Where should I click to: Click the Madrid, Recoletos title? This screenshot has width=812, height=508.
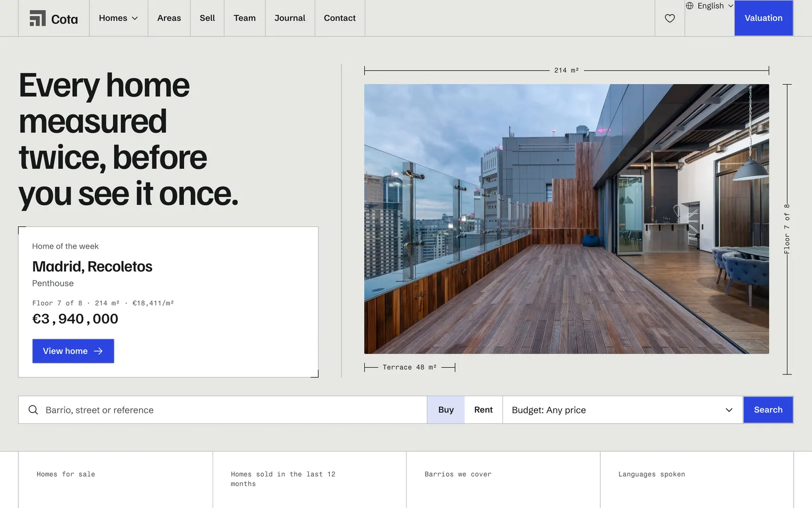coord(92,267)
